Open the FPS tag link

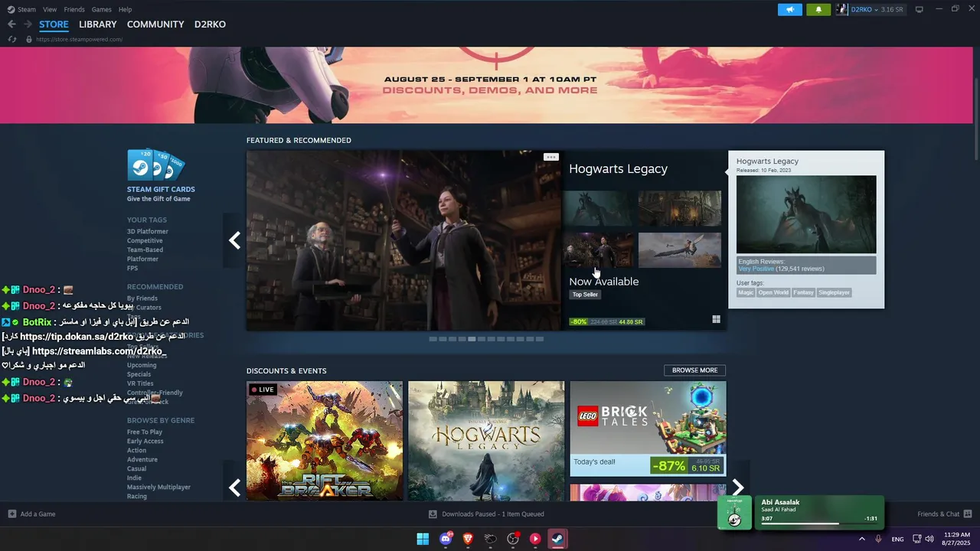132,268
